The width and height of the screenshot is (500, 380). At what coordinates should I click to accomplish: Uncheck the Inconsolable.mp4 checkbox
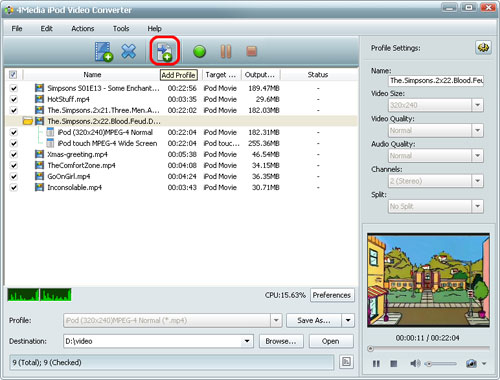point(14,187)
